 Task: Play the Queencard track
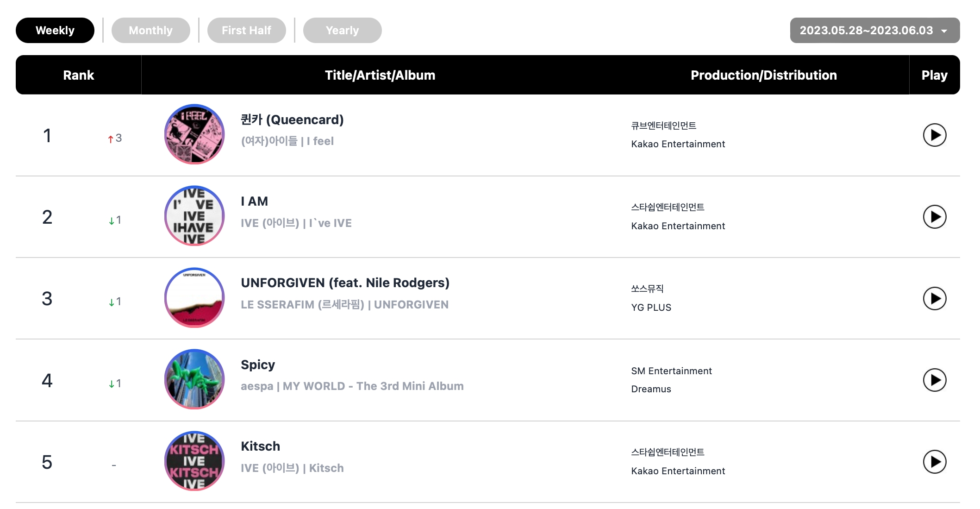[x=934, y=135]
